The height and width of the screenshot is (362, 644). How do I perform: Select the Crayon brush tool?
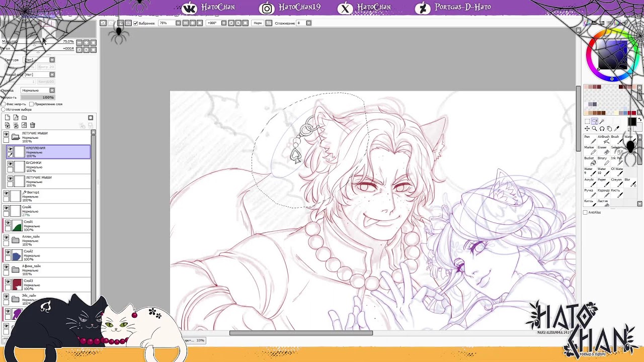[616, 182]
